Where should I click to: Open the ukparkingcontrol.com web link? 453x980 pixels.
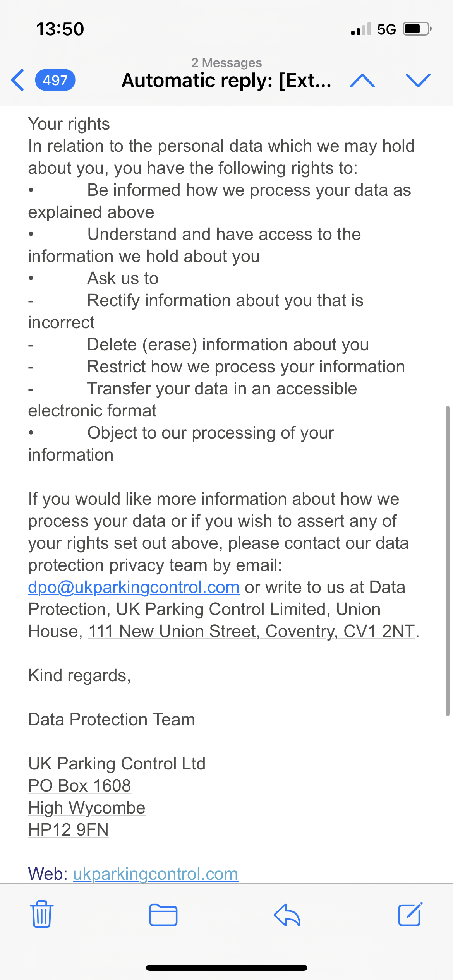[x=156, y=874]
